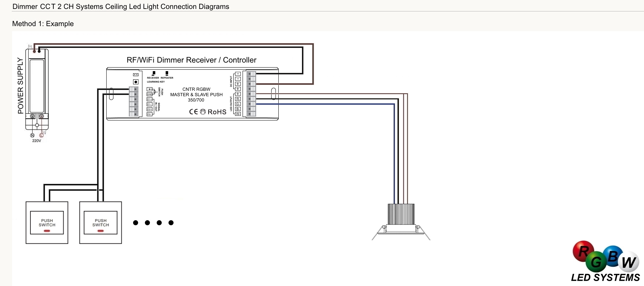Click the R- LED output label
The width and height of the screenshot is (644, 286).
pyautogui.click(x=238, y=99)
